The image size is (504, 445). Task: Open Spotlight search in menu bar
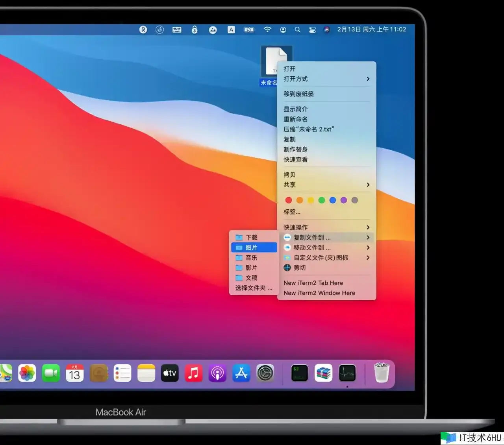pos(297,30)
